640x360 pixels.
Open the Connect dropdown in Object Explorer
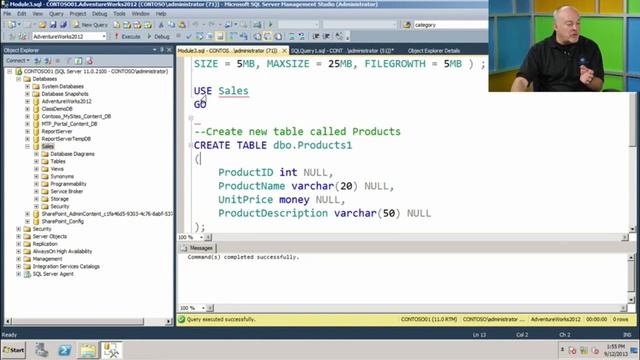click(x=18, y=61)
